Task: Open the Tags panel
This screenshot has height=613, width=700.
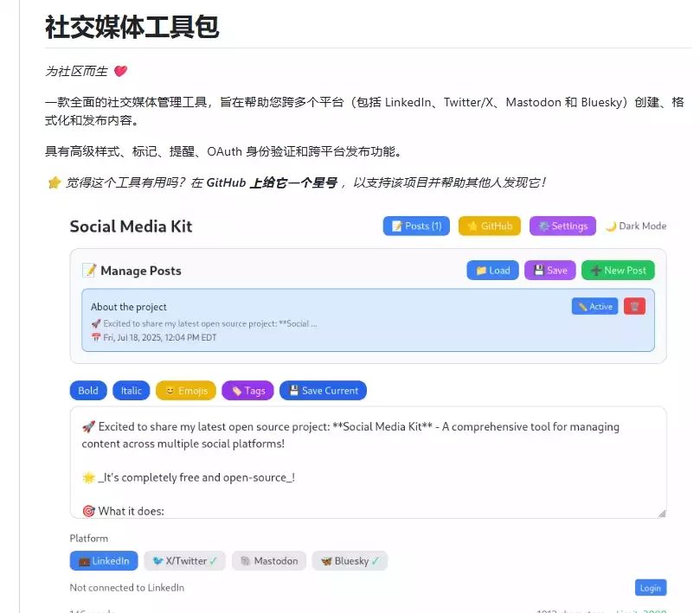Action: coord(247,391)
